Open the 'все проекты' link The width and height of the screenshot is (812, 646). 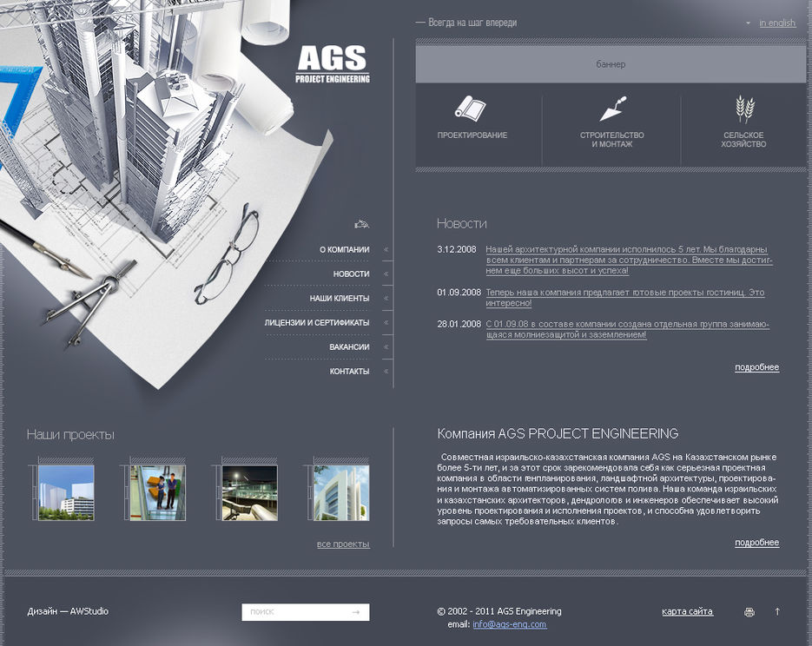tap(343, 544)
